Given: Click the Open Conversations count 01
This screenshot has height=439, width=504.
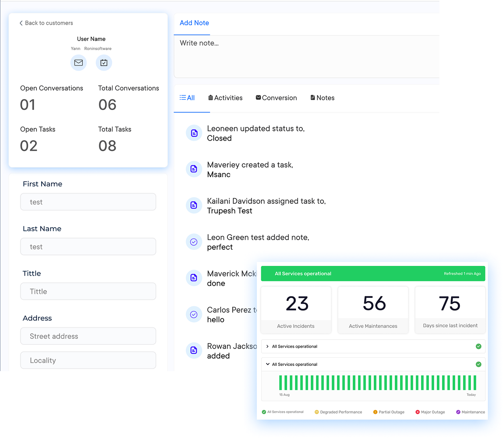Looking at the screenshot, I should click(x=28, y=105).
